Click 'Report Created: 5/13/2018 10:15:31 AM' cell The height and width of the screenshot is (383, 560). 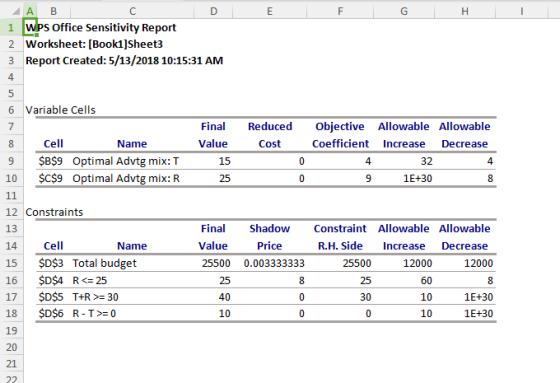124,60
